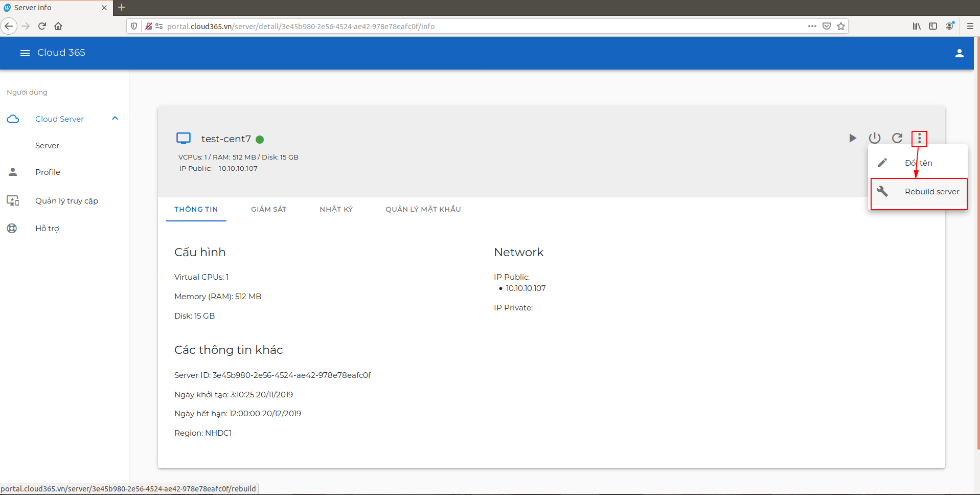980x495 pixels.
Task: Open page actions ellipsis in the address bar
Action: [812, 26]
